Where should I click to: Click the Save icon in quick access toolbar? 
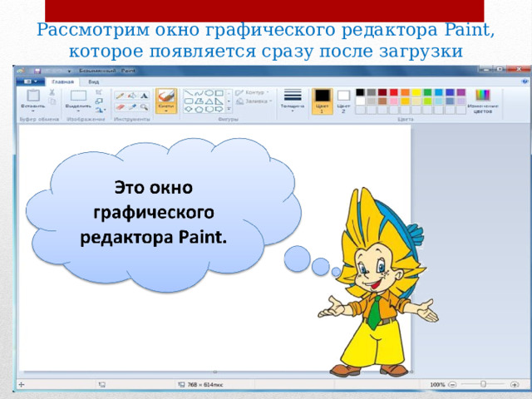point(37,71)
